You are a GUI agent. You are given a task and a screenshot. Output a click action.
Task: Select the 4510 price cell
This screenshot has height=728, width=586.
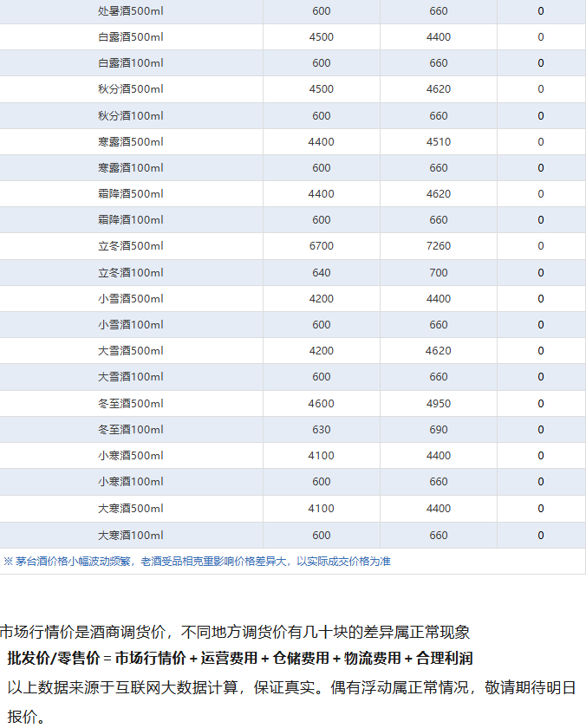pos(439,141)
